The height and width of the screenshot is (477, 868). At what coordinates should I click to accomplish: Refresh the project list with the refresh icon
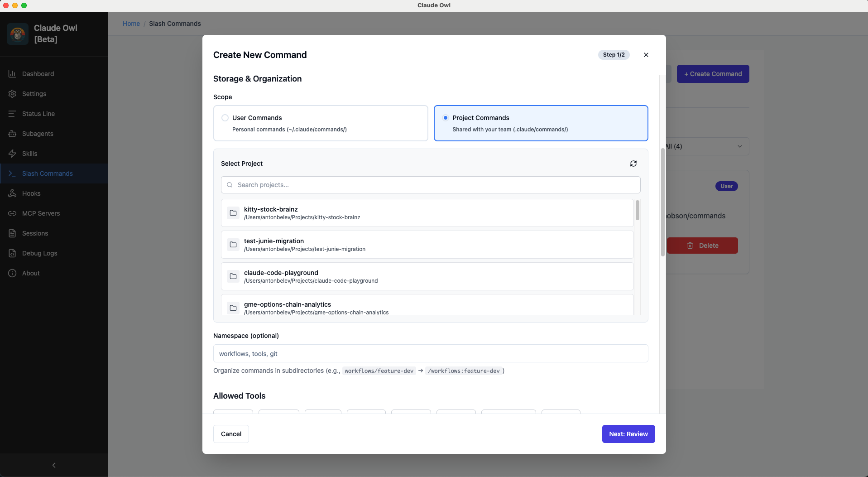tap(633, 164)
